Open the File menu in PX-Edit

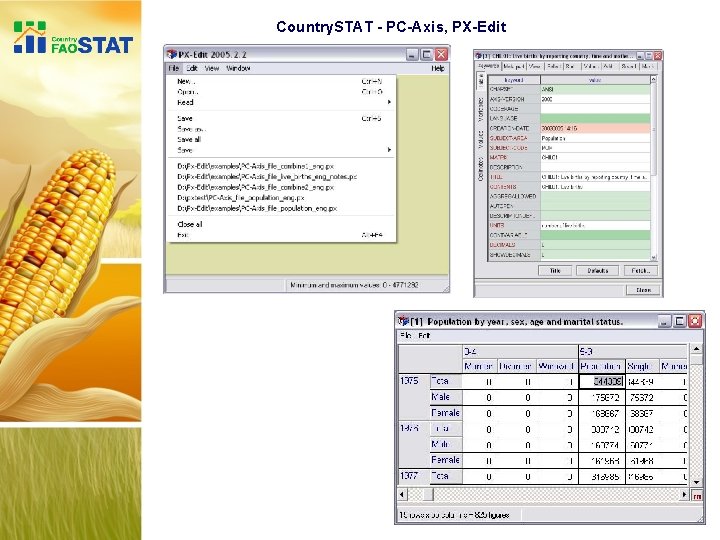pos(174,68)
